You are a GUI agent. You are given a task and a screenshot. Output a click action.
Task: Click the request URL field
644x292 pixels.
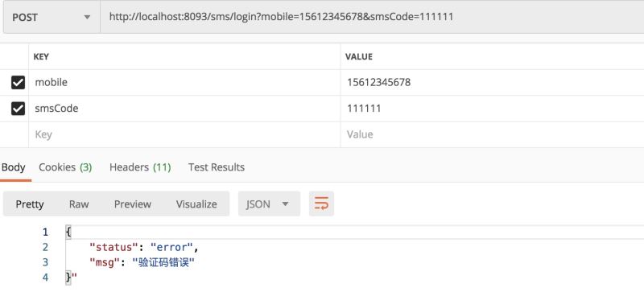click(372, 17)
